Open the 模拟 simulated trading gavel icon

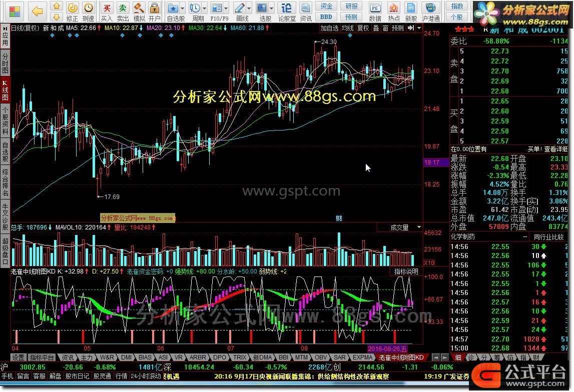pos(139,11)
